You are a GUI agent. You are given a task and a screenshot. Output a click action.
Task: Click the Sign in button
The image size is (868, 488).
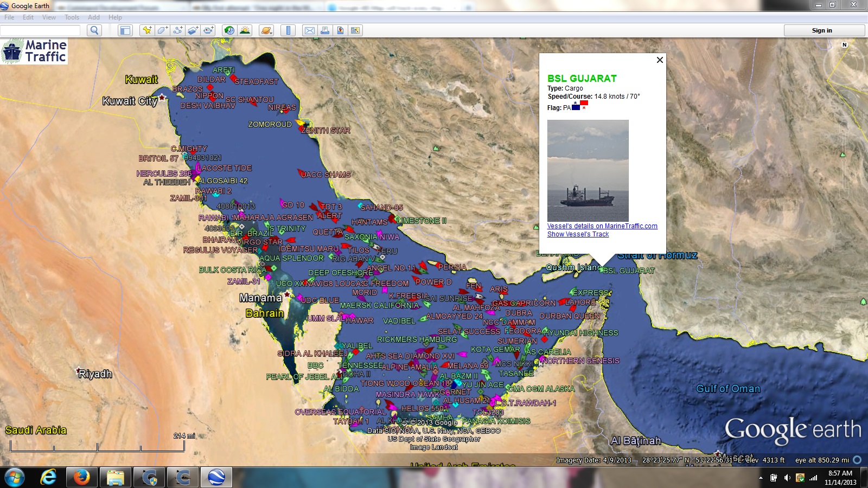click(x=824, y=30)
